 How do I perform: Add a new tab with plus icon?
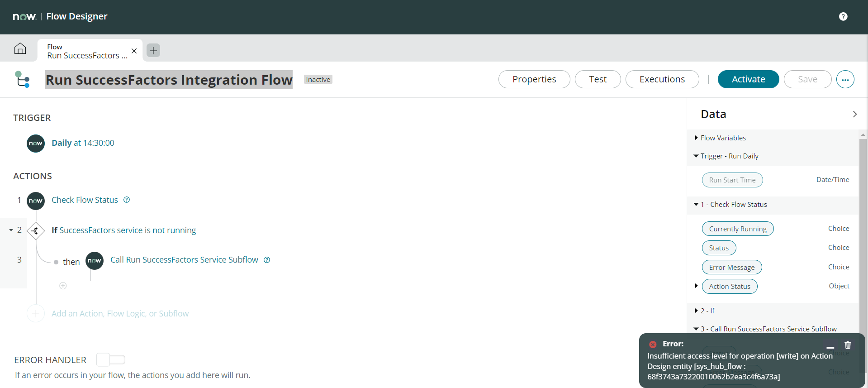click(153, 50)
